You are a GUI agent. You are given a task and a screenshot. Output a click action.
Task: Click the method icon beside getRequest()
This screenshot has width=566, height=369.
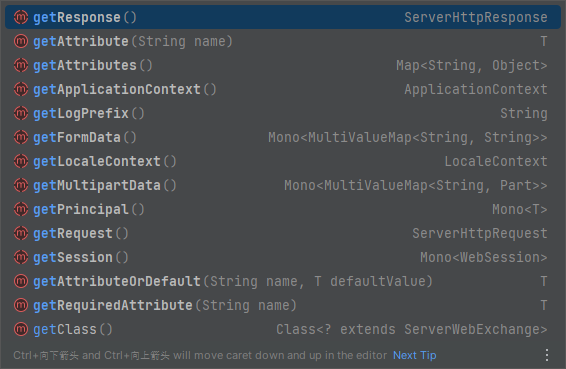pos(21,233)
